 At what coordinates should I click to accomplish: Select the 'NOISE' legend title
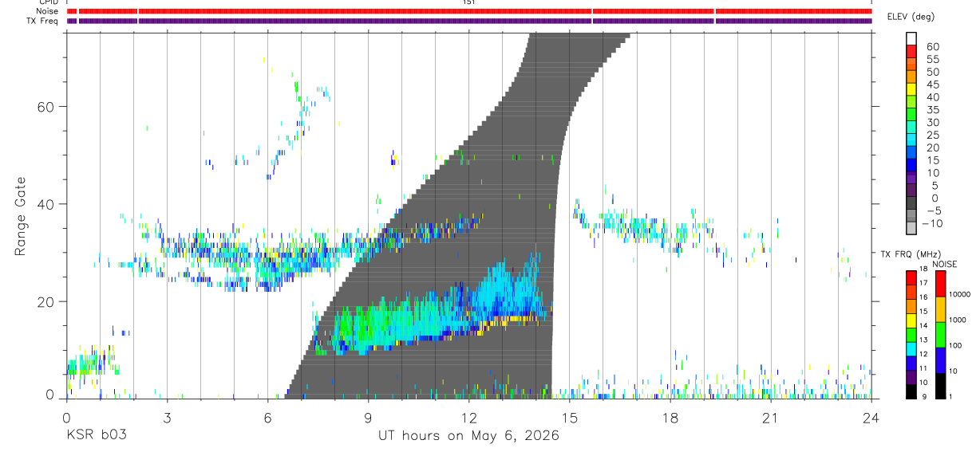click(x=944, y=264)
